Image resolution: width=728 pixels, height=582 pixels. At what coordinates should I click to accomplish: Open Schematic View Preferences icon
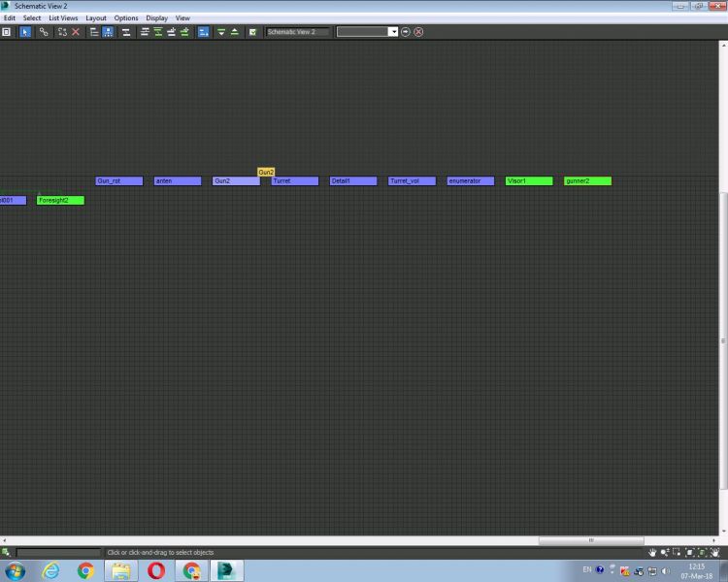point(253,32)
